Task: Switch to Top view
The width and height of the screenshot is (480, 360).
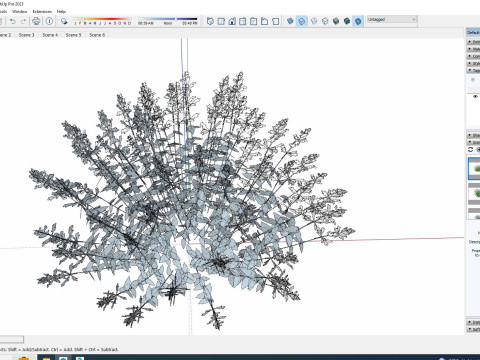Action: (221, 21)
